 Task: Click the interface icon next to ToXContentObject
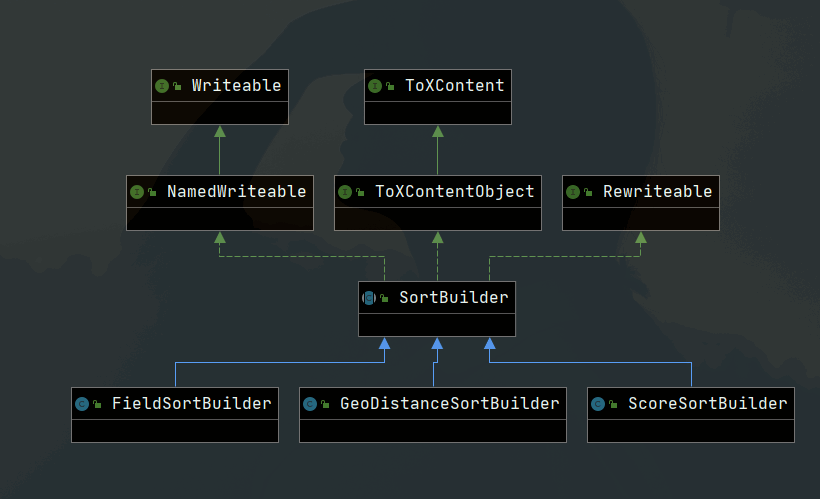(344, 192)
